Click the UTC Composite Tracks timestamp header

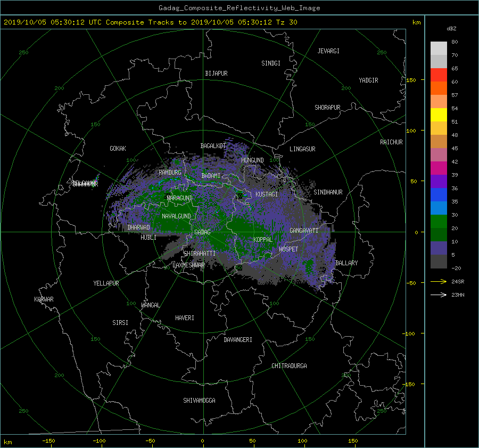click(x=151, y=22)
